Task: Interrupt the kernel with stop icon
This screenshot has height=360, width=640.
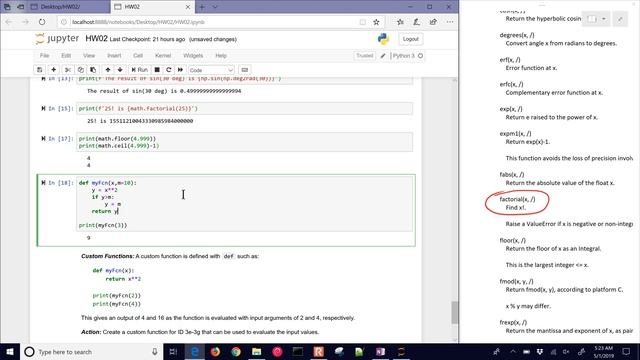Action: [x=157, y=70]
